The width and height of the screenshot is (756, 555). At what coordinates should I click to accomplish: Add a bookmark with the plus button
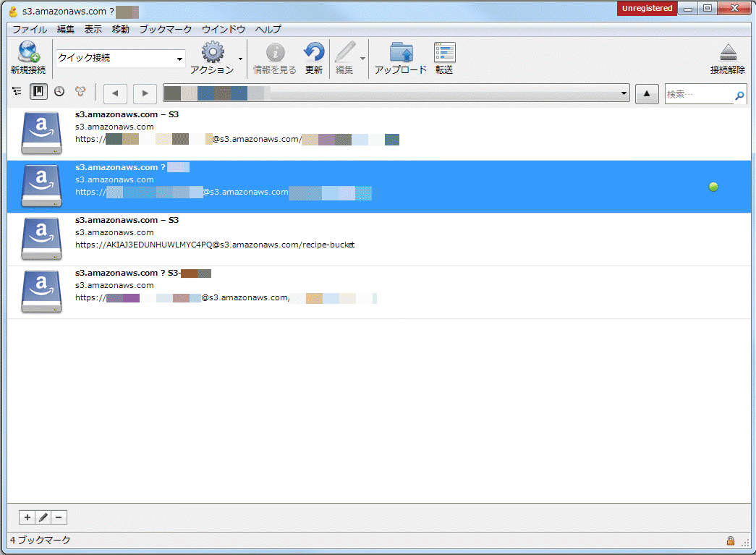click(x=27, y=517)
